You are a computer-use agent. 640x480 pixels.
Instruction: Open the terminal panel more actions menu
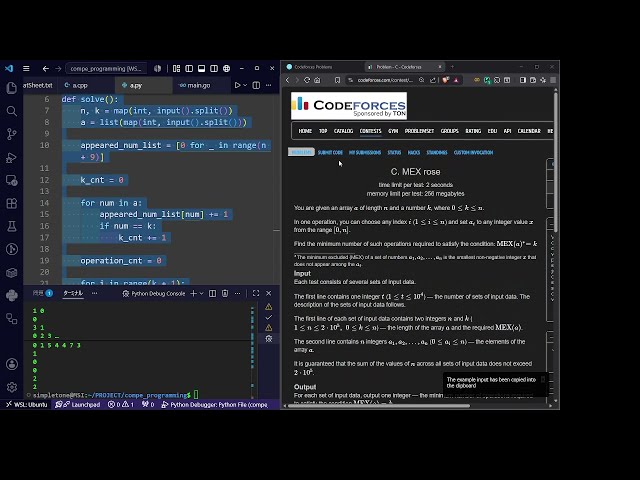238,293
